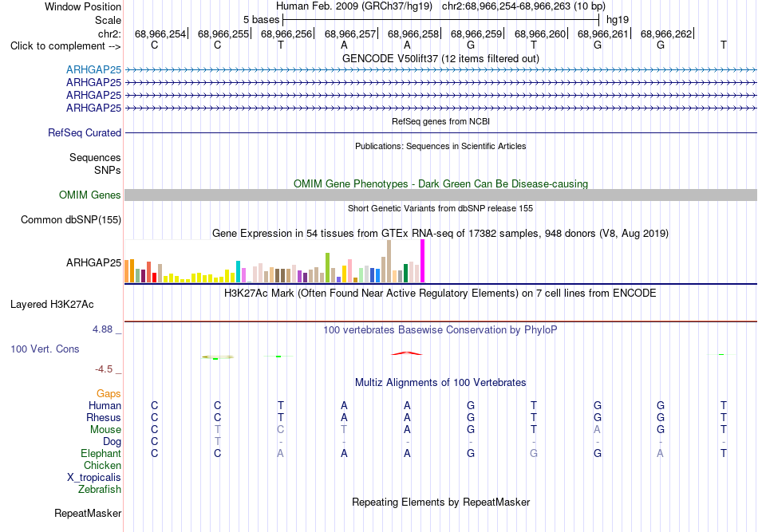Click the gray OMIM Genes item bar
The width and height of the screenshot is (758, 532).
[x=440, y=195]
